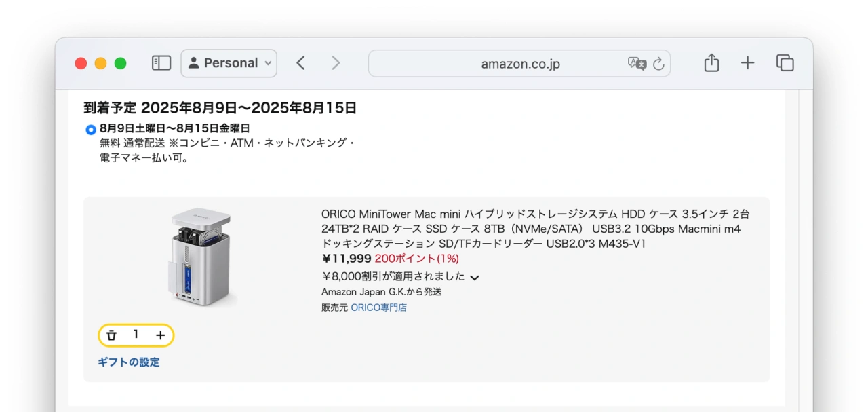
Task: Go back to the previous page
Action: [300, 62]
